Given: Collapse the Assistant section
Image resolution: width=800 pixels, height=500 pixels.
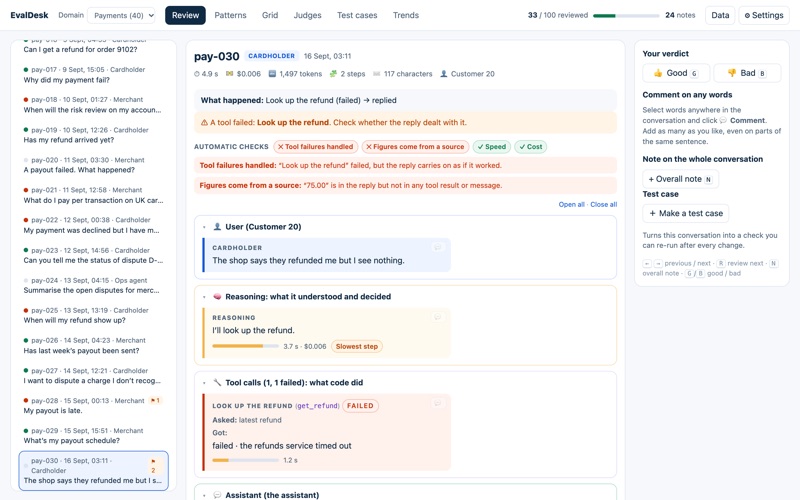Looking at the screenshot, I should coord(205,495).
